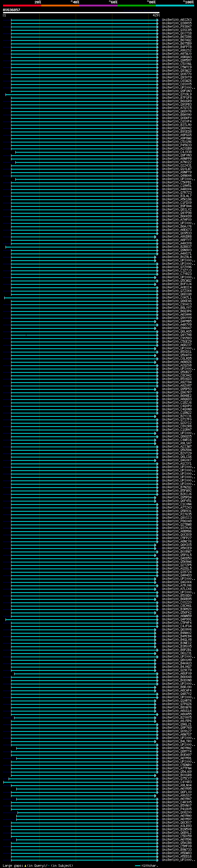Viewport: 197px width, 868px height.
Task: Select hit label UniRef100_B0Z9L4
Action: tap(177, 257)
